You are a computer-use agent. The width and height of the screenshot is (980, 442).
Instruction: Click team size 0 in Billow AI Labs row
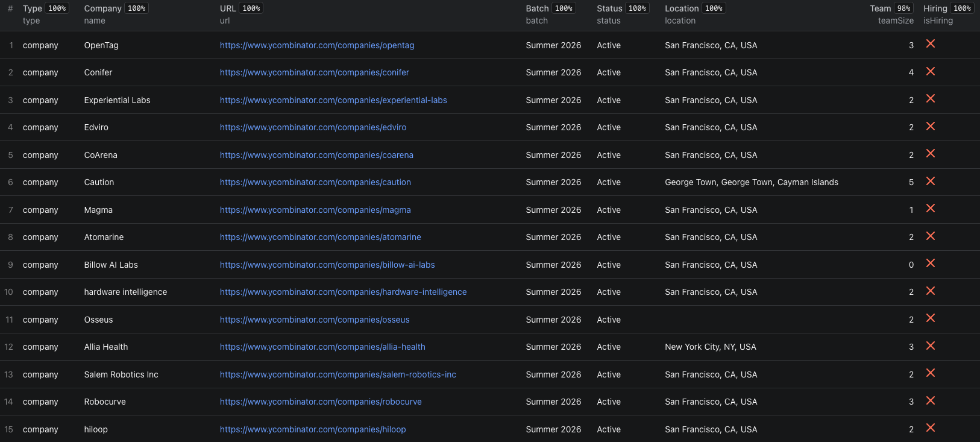click(911, 265)
